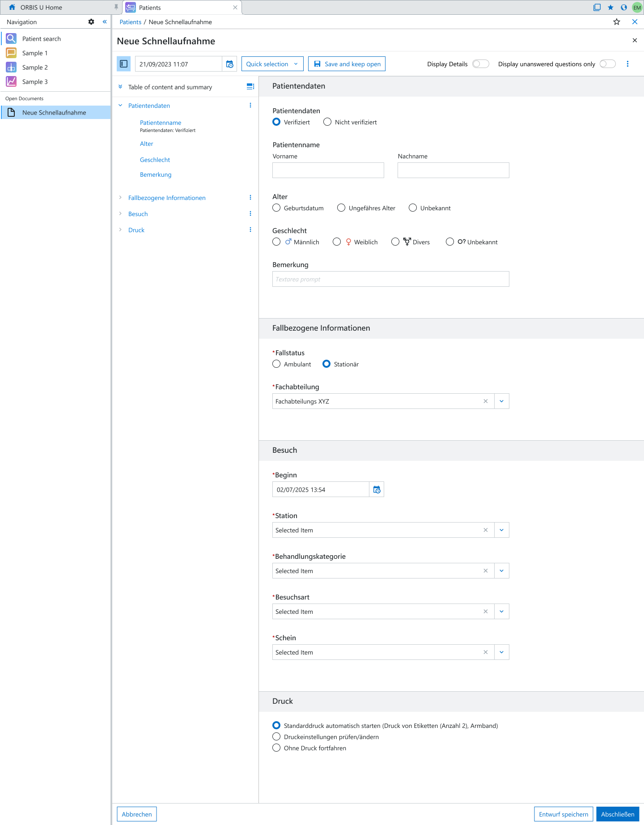Click the Abschließen button
This screenshot has height=825, width=644.
[x=617, y=814]
